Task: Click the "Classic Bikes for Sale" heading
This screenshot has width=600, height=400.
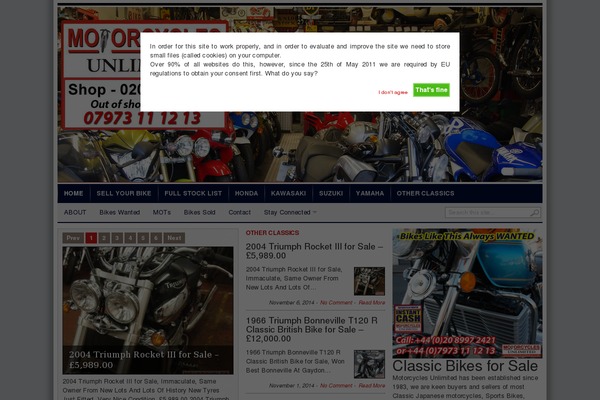Action: tap(465, 366)
